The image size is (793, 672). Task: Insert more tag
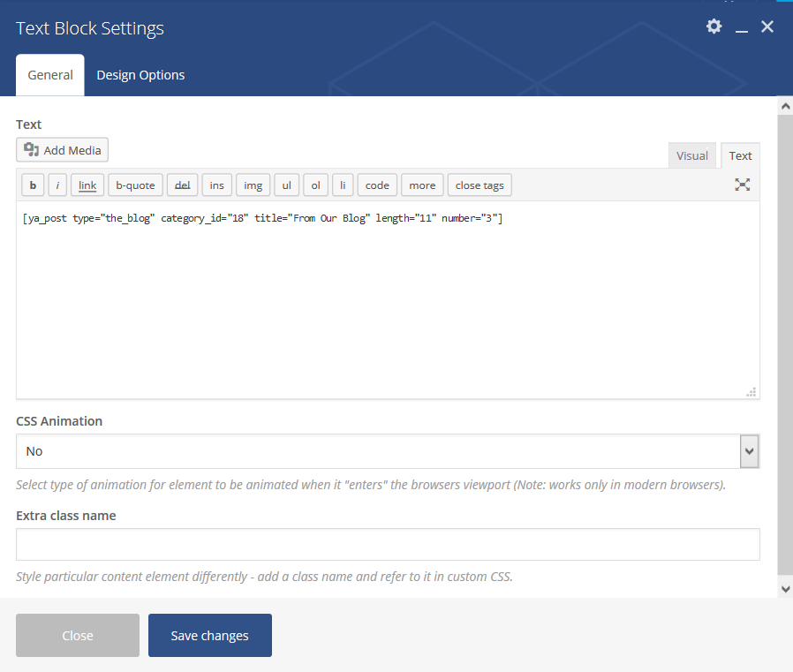tap(422, 185)
